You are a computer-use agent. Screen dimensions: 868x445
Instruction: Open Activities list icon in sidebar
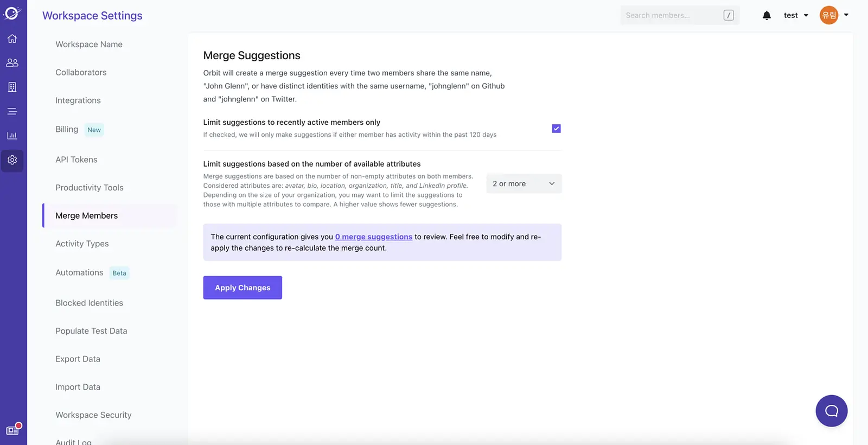coord(12,111)
